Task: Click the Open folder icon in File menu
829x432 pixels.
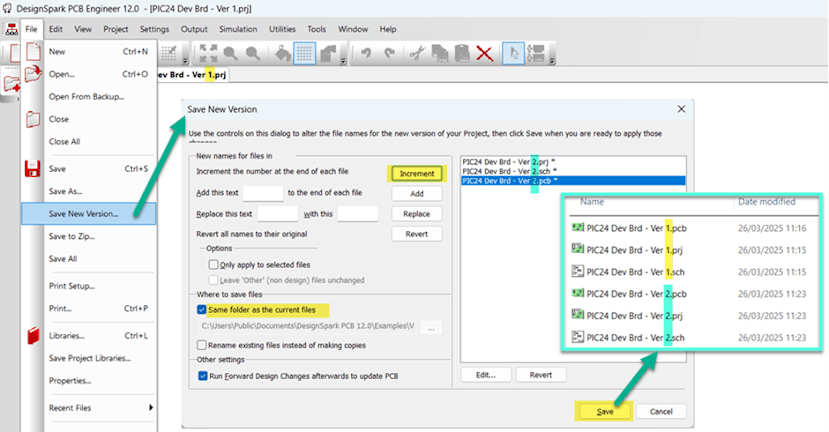Action: click(33, 73)
